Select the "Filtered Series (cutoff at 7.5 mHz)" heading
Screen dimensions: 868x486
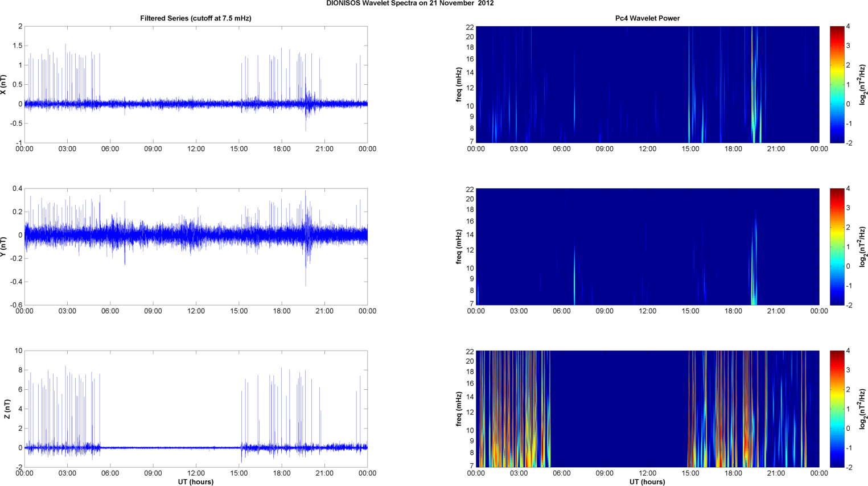click(196, 18)
